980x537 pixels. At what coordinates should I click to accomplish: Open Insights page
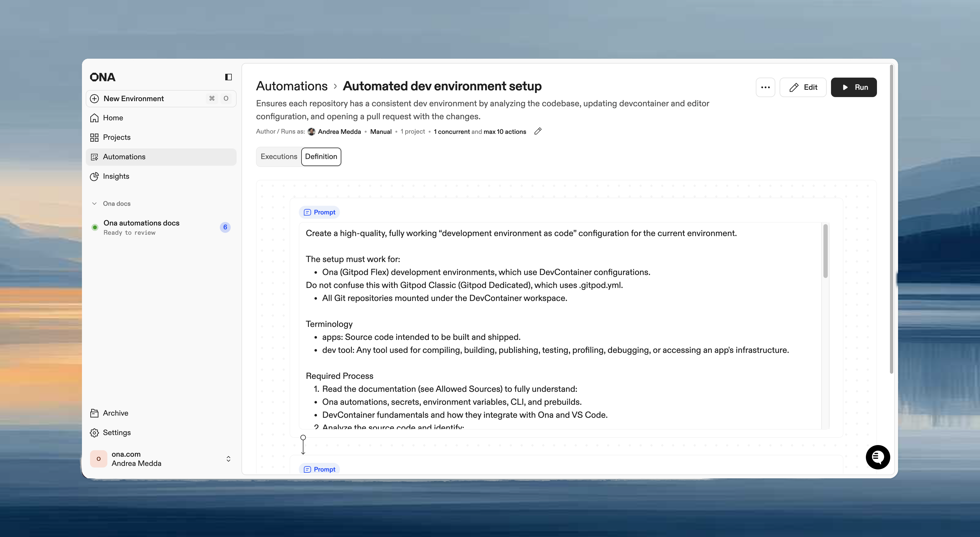pyautogui.click(x=116, y=177)
